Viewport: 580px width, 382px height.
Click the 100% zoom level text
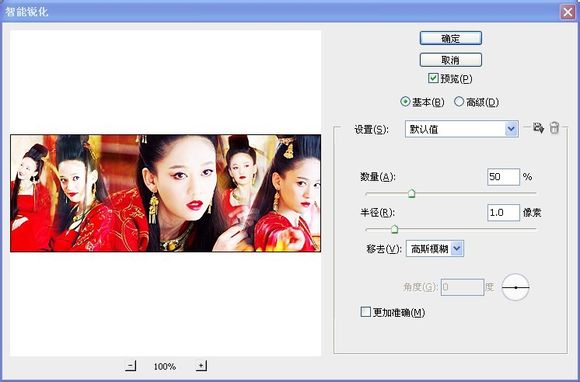(165, 366)
